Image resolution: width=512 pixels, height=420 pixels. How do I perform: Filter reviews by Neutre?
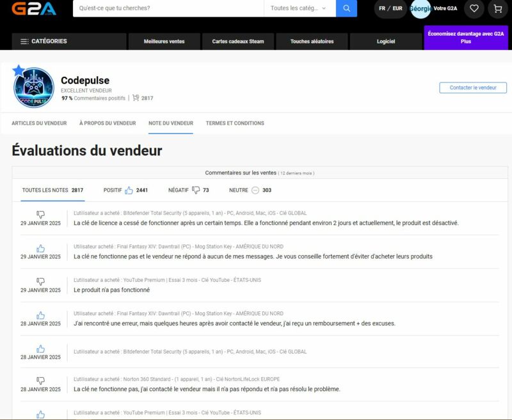point(250,190)
